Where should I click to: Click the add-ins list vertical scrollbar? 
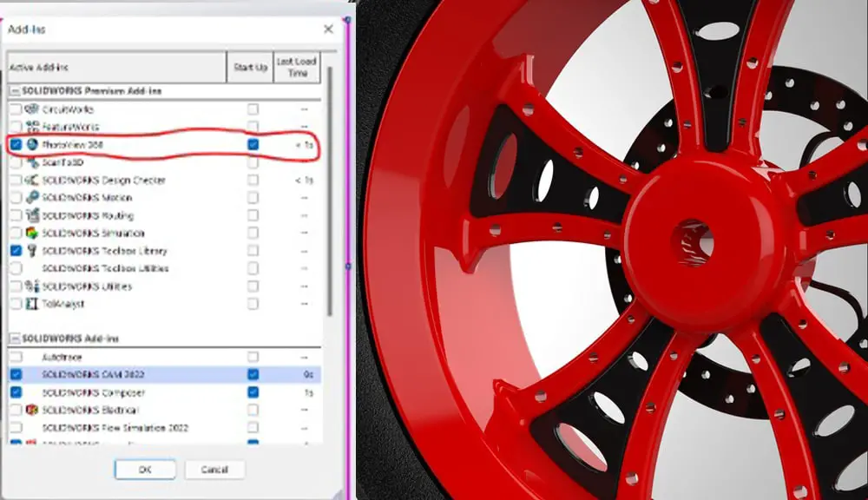330,191
